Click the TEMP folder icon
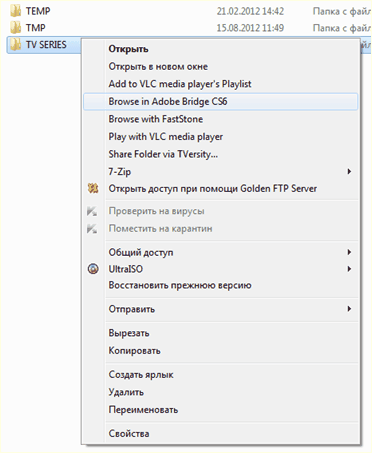This screenshot has width=372, height=453. 15,11
